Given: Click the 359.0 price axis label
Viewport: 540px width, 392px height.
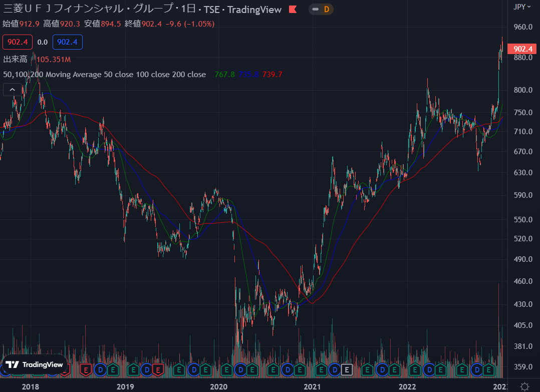Looking at the screenshot, I should click(x=523, y=367).
